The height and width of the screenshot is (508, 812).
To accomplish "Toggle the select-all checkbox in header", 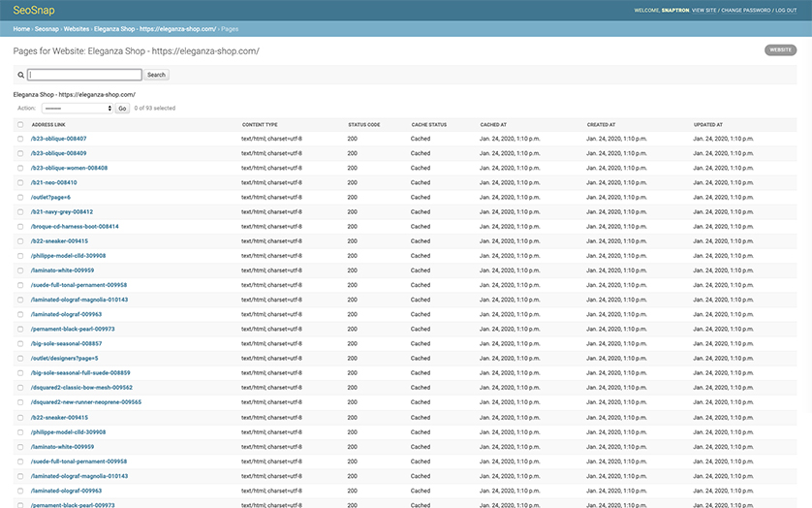I will coord(20,125).
